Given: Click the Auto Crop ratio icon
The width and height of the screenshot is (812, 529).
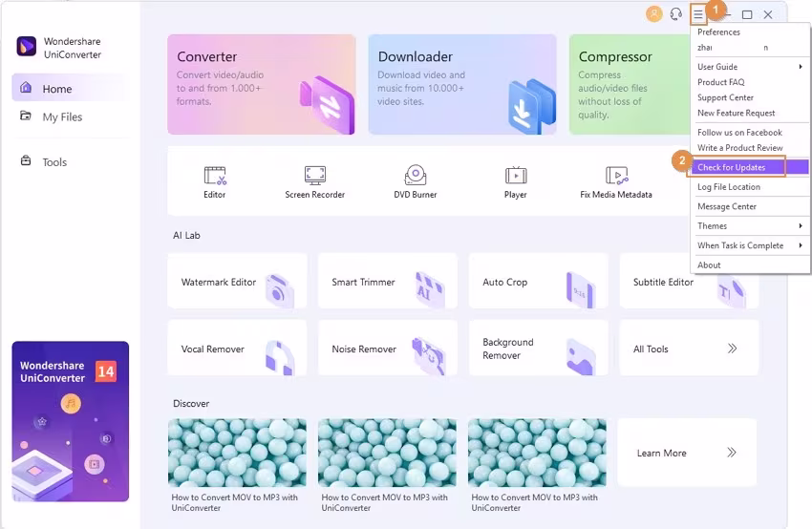Looking at the screenshot, I should 581,289.
